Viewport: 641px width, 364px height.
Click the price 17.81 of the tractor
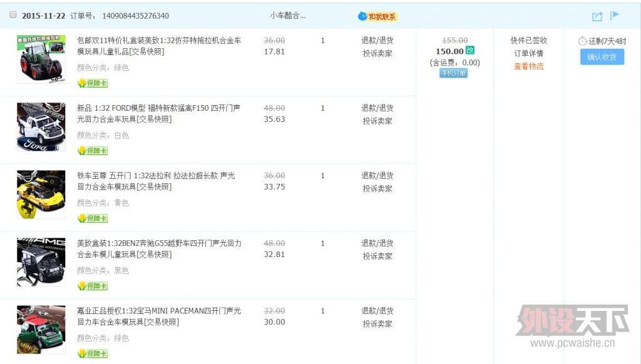pyautogui.click(x=274, y=51)
